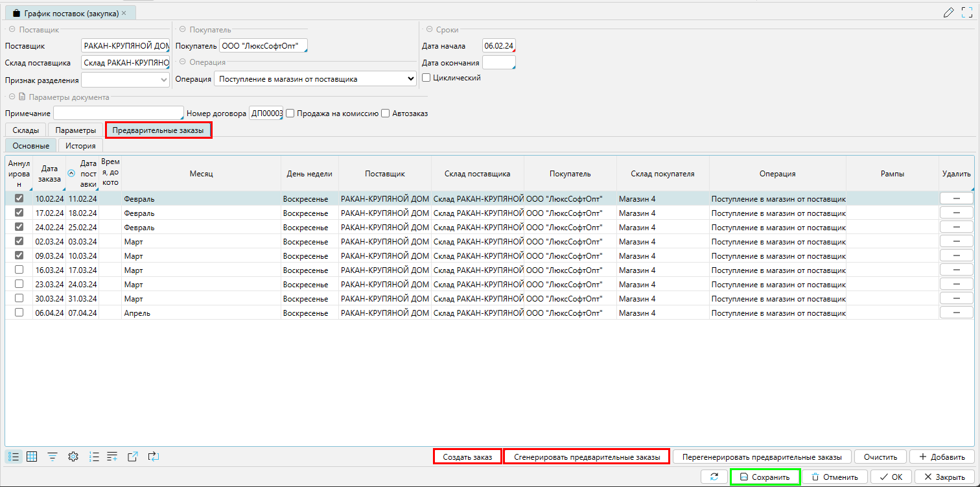Check Аннулирован for the 16.03.24 order row

point(19,270)
